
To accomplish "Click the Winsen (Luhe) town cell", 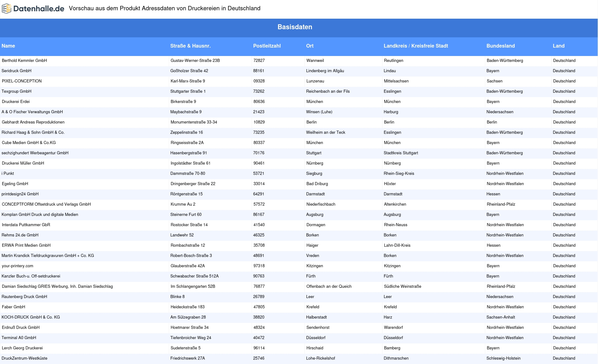I will [x=319, y=112].
